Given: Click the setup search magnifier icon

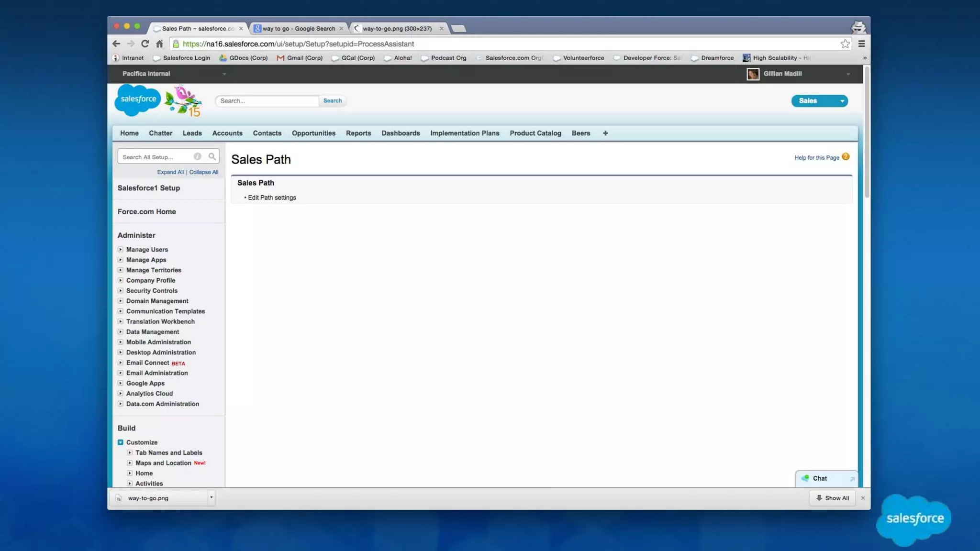Looking at the screenshot, I should (x=212, y=156).
